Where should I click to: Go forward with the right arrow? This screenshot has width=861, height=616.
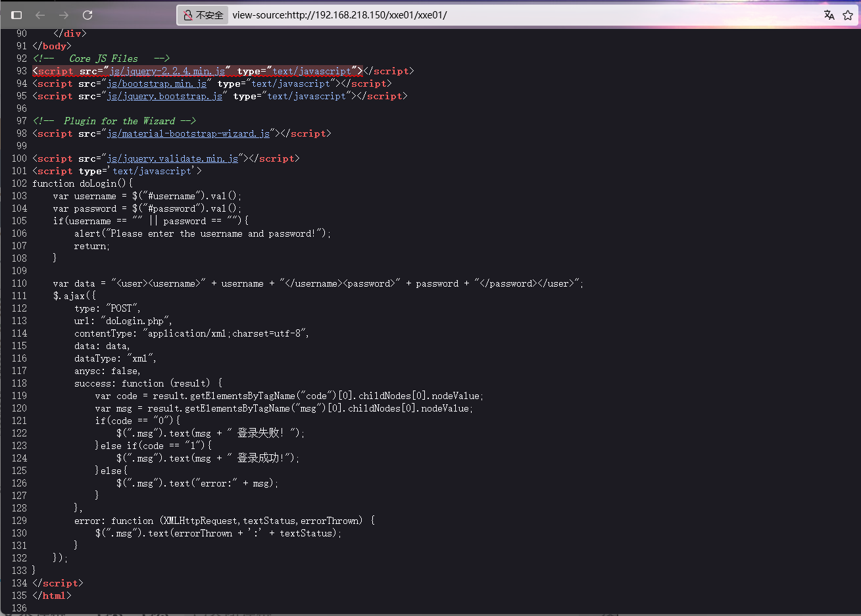(x=64, y=15)
